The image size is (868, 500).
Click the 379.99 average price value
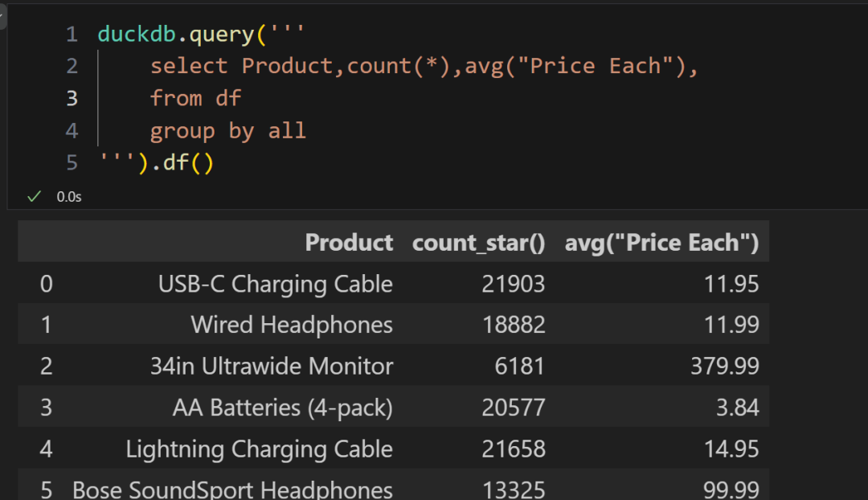pyautogui.click(x=724, y=367)
